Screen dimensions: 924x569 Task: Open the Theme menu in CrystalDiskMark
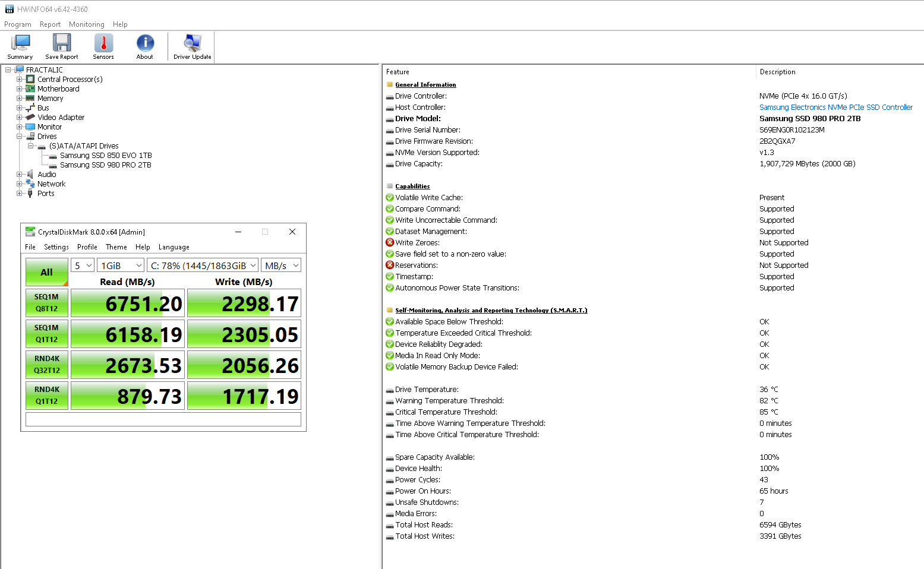[x=116, y=247]
